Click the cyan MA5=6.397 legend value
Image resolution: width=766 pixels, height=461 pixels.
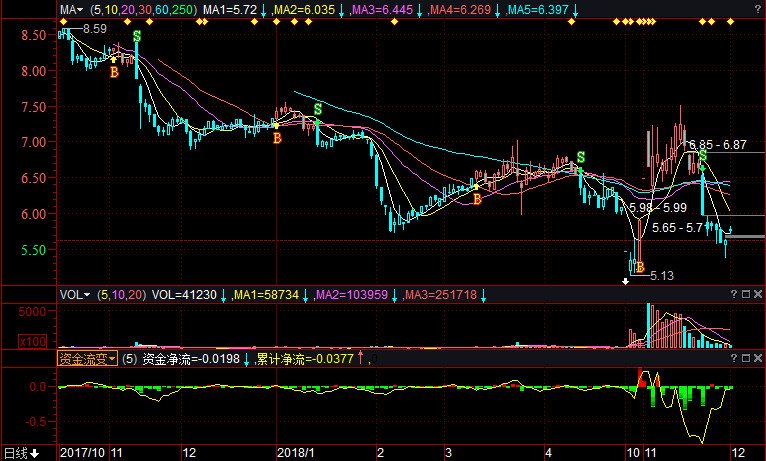click(538, 10)
